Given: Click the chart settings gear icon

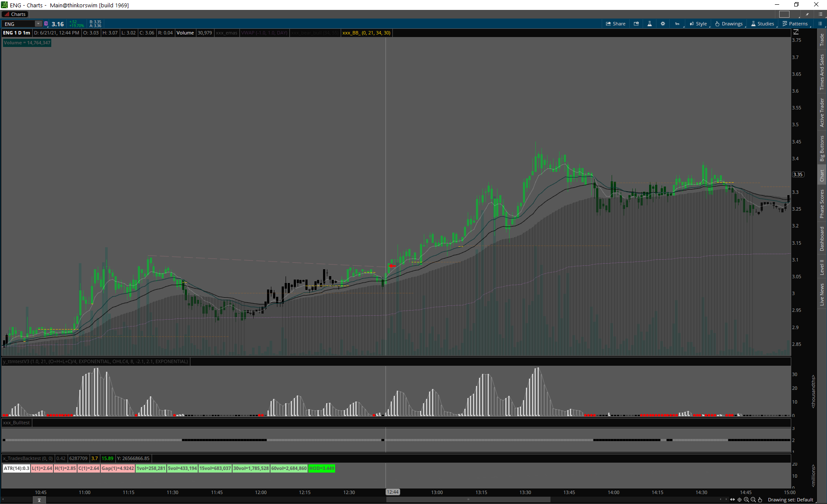Looking at the screenshot, I should coord(663,24).
